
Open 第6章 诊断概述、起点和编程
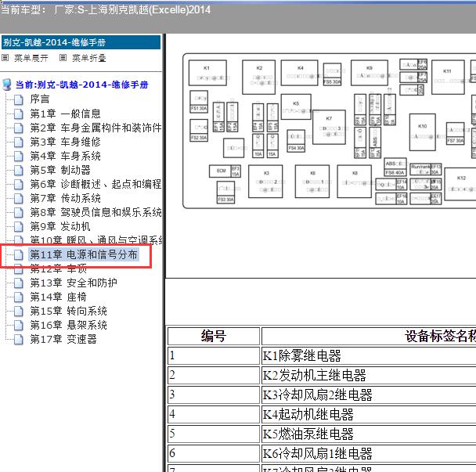point(96,184)
